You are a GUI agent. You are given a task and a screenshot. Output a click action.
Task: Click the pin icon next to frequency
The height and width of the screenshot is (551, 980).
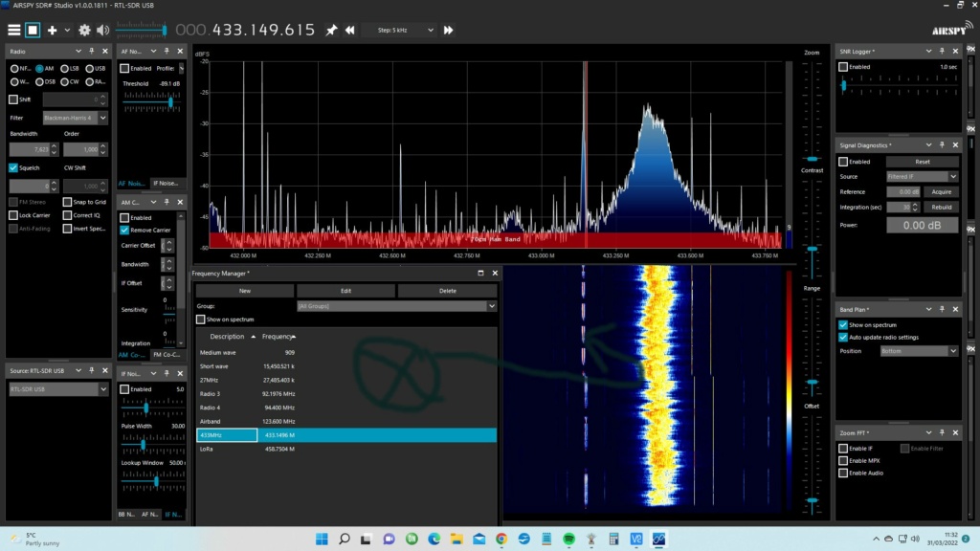331,30
